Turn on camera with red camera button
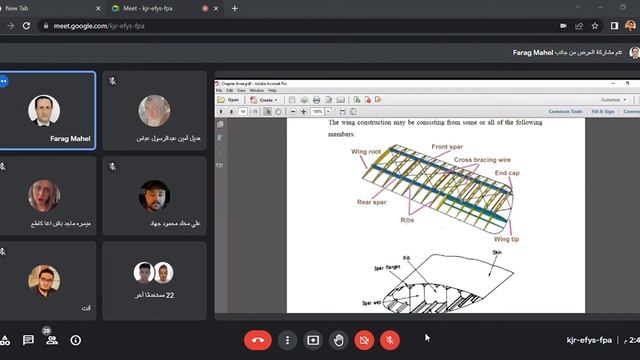Image resolution: width=640 pixels, height=360 pixels. coord(364,340)
